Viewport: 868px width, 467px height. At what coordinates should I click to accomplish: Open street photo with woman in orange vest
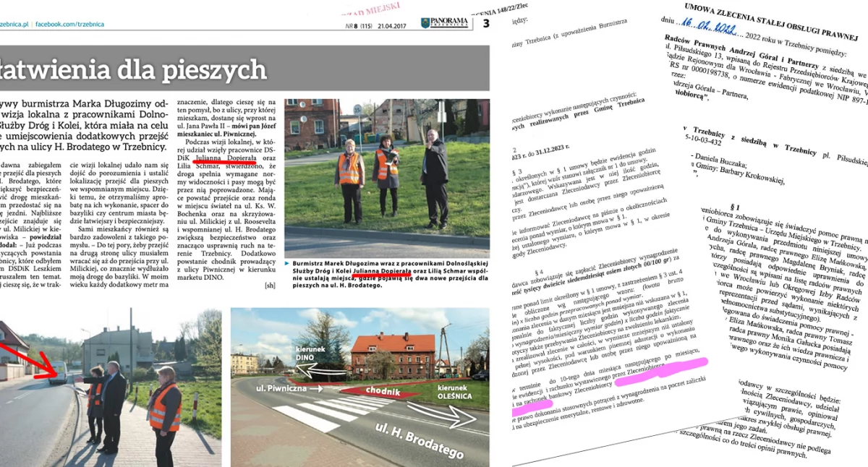click(111, 387)
